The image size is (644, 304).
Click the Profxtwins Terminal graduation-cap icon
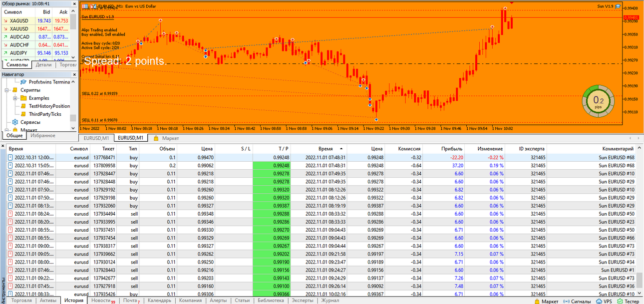[x=23, y=82]
